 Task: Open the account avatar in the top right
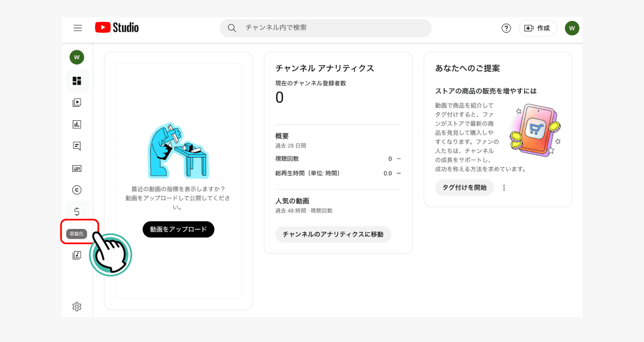[572, 28]
